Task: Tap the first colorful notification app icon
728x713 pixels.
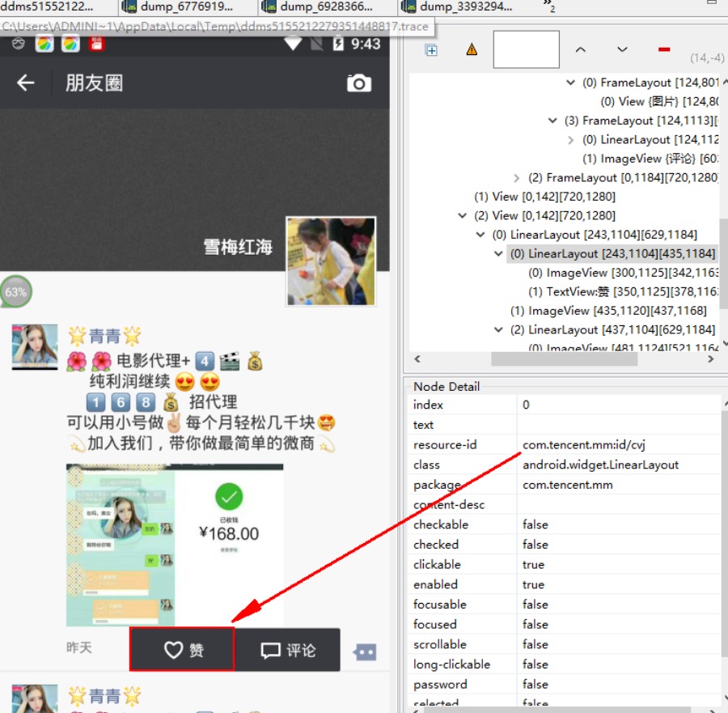Action: click(44, 44)
